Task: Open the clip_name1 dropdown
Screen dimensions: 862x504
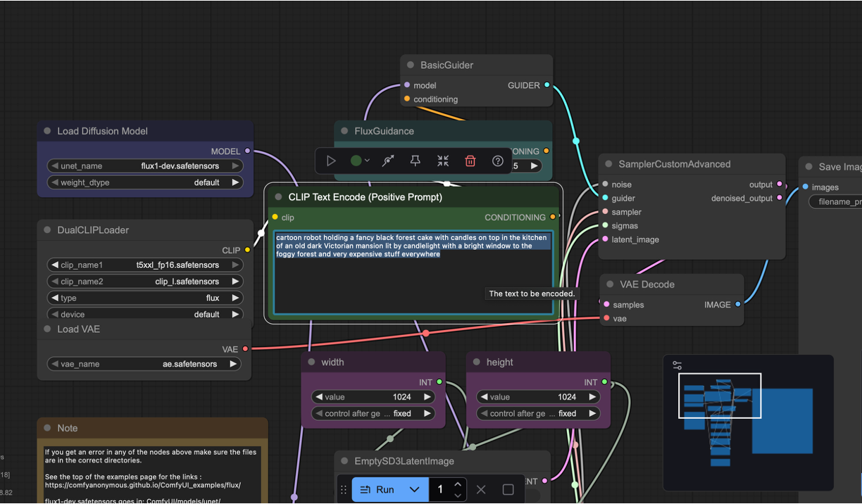Action: [145, 265]
